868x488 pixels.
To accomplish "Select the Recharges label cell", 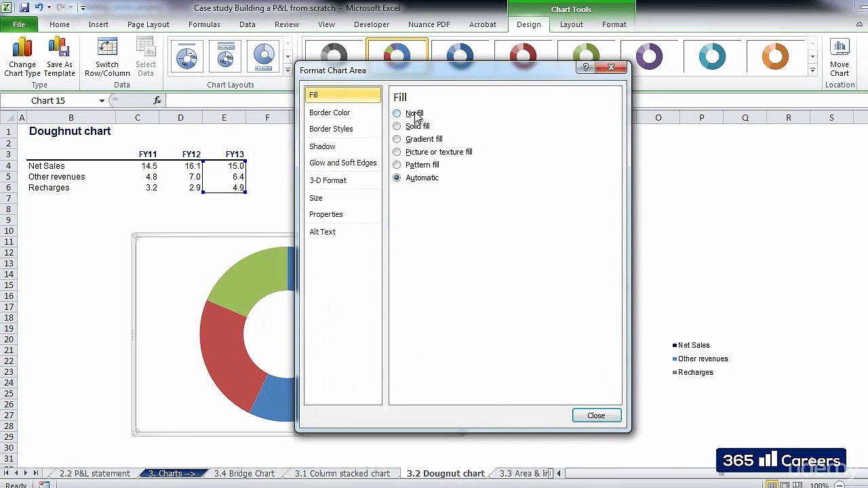I will [71, 187].
